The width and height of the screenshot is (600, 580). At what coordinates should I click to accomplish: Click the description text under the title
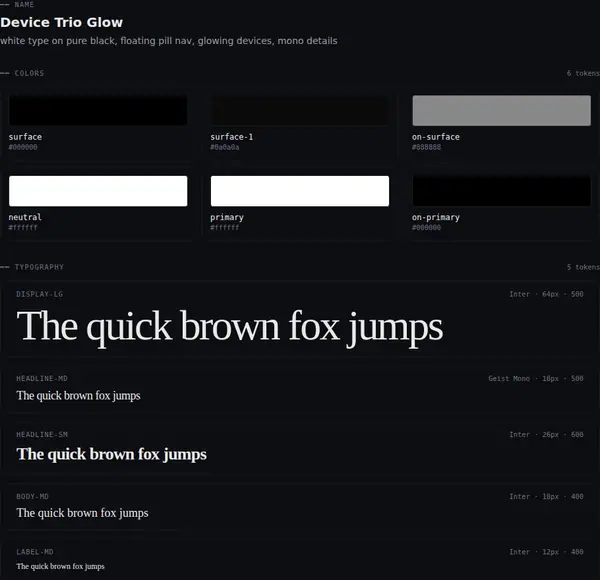point(169,41)
